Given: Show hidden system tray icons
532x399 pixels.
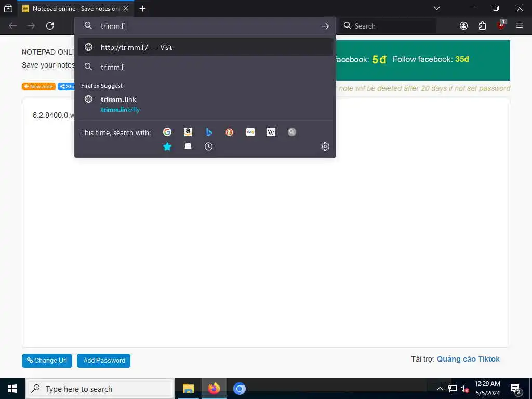Looking at the screenshot, I should pos(440,389).
